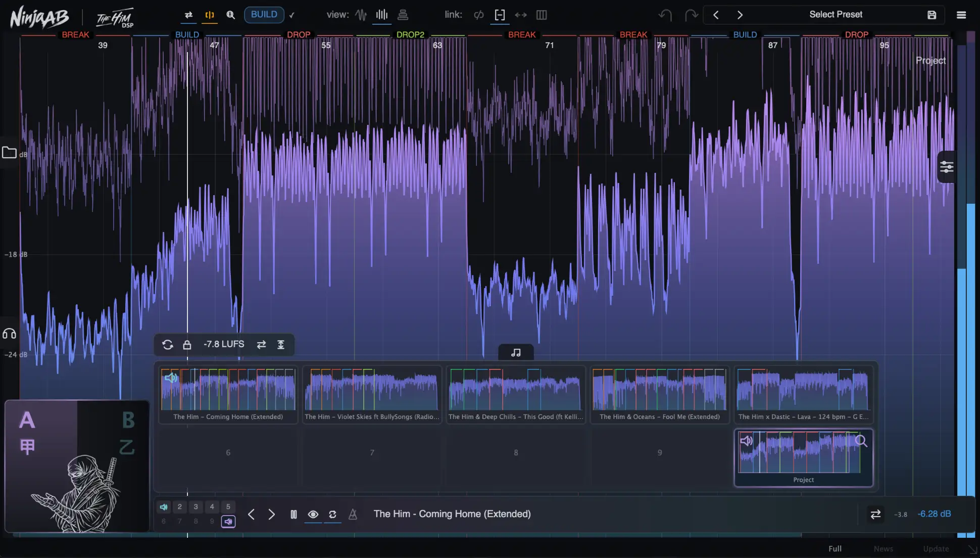980x558 pixels.
Task: Toggle the metronome icon
Action: pos(353,515)
